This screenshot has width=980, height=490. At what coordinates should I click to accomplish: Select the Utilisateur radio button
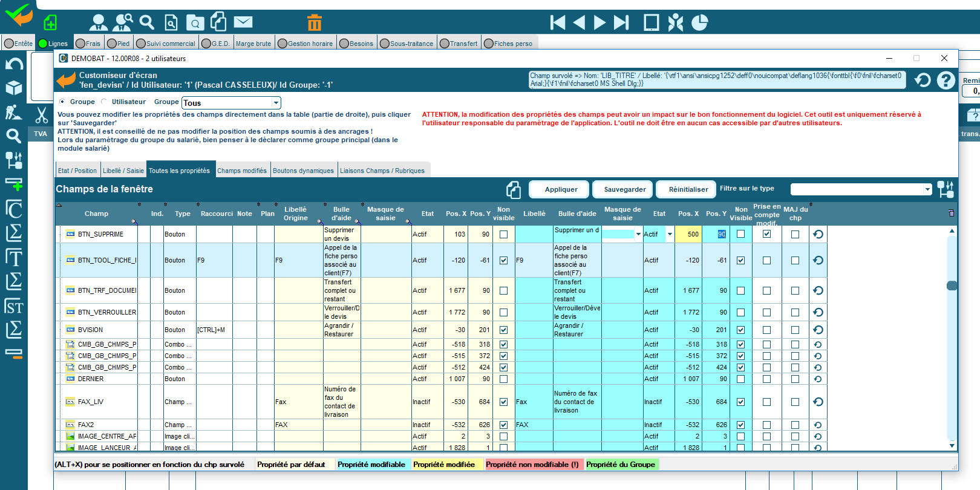[104, 102]
